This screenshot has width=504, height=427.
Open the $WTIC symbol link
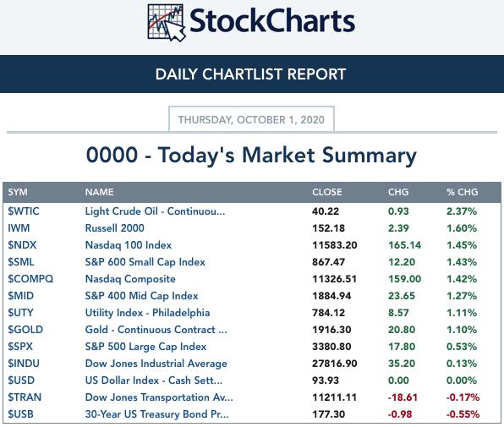(x=24, y=211)
